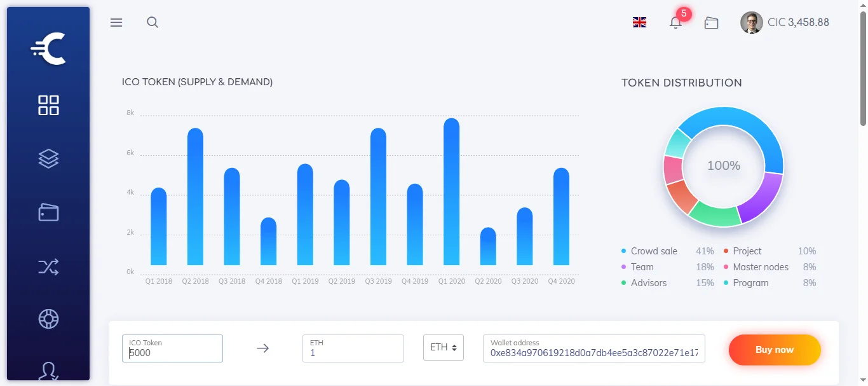Open the wallet icon in the sidebar
This screenshot has width=868, height=386.
(x=48, y=212)
